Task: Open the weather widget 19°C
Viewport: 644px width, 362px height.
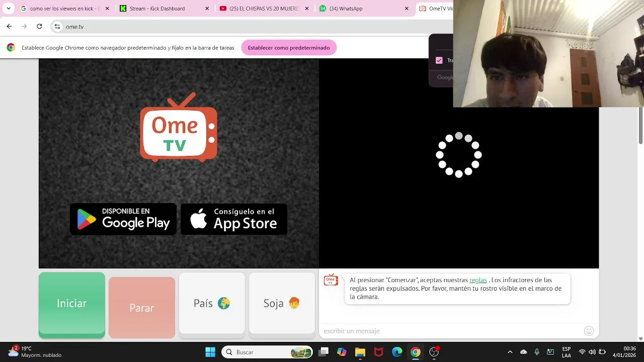Action: (34, 351)
